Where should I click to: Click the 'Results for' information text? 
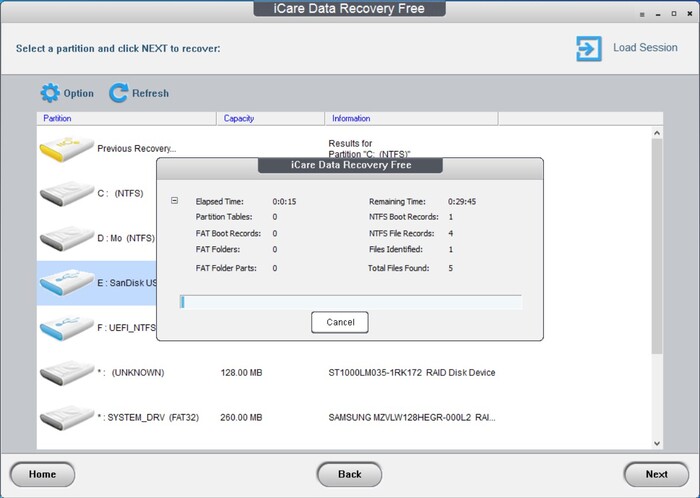pos(350,143)
